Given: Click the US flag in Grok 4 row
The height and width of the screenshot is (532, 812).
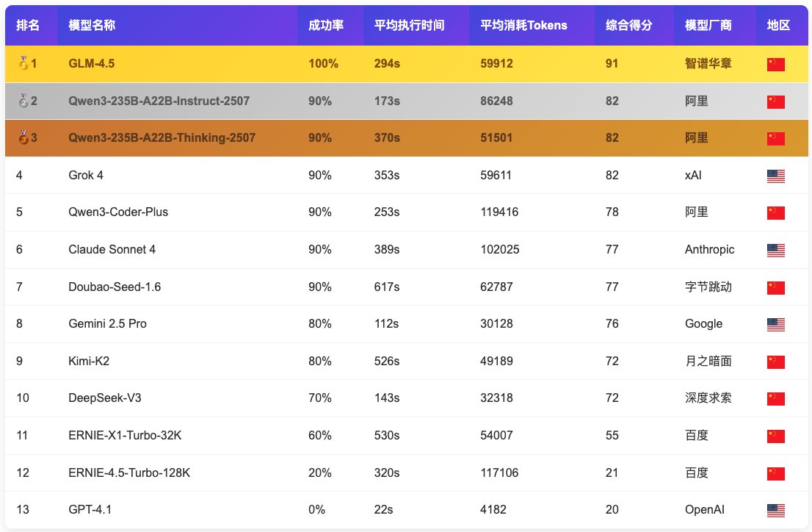Looking at the screenshot, I should [776, 176].
